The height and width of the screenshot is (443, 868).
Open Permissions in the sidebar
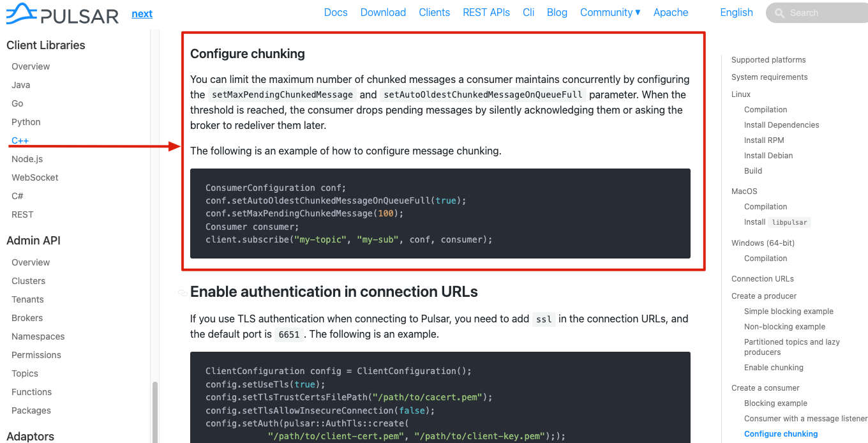(36, 355)
